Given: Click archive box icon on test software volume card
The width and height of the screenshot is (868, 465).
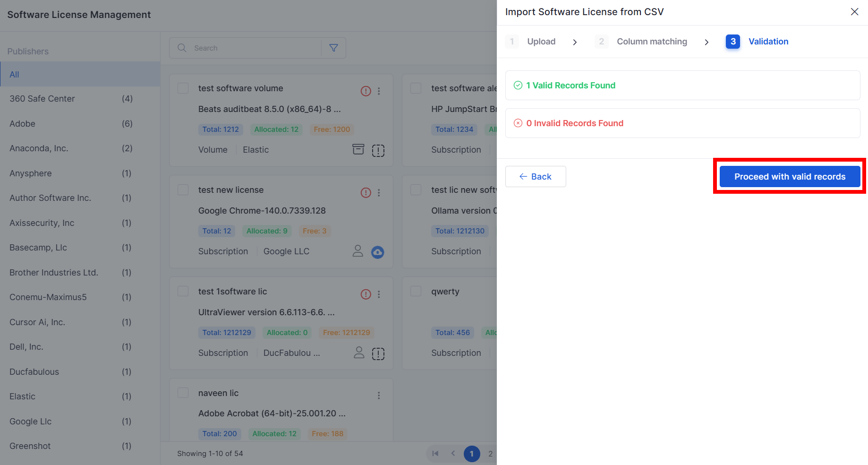Looking at the screenshot, I should point(358,150).
